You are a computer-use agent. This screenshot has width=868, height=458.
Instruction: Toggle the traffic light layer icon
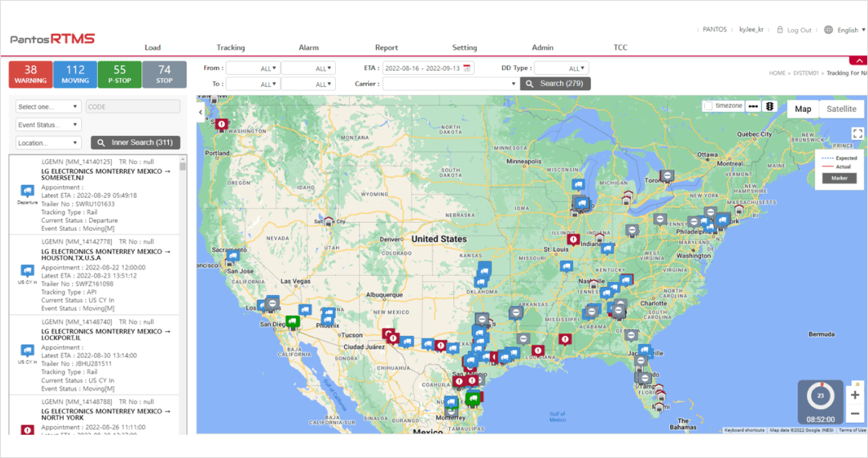click(769, 106)
